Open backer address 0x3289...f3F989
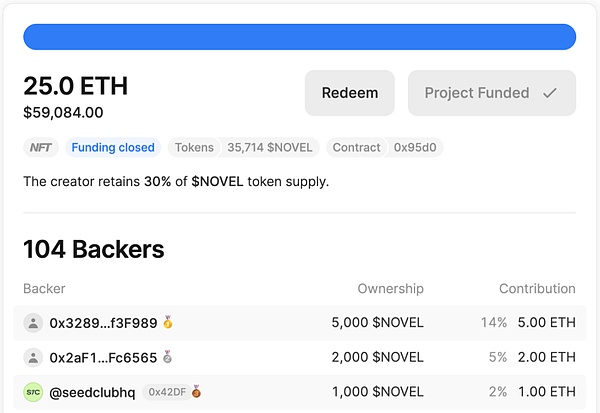Image resolution: width=600 pixels, height=413 pixels. click(103, 323)
